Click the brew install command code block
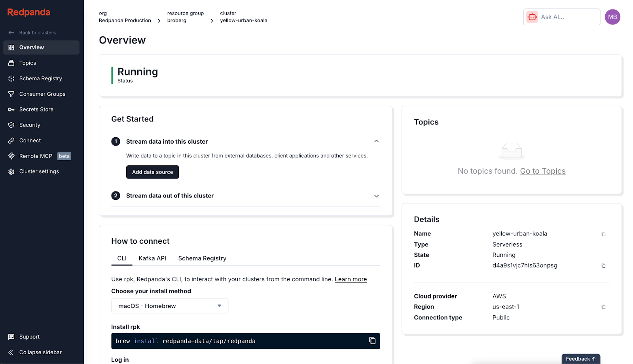 (246, 341)
